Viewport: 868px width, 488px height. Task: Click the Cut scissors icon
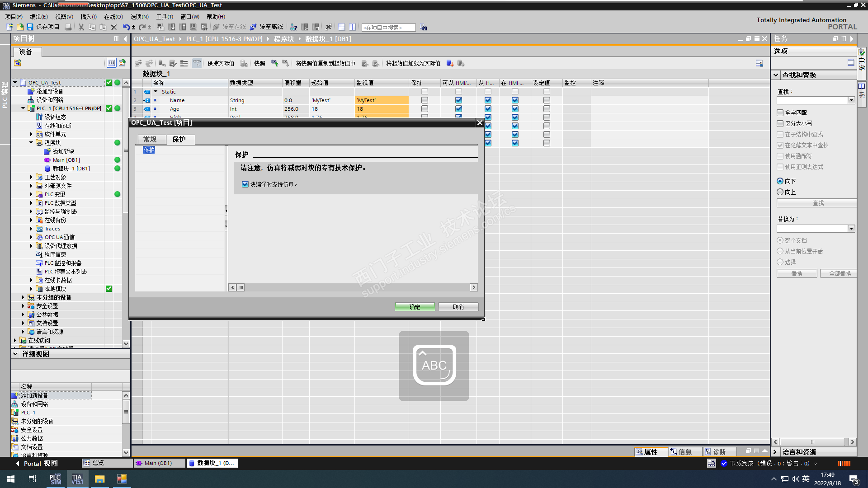(81, 27)
